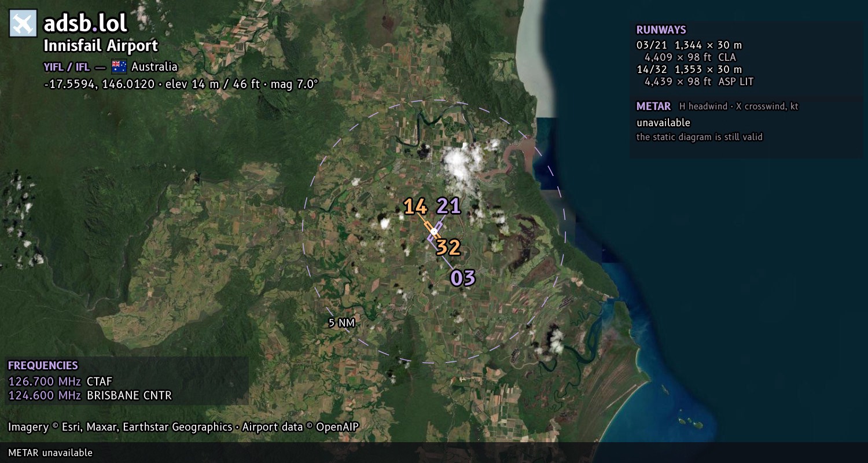Click the Australia country name
This screenshot has width=868, height=463.
[x=155, y=67]
